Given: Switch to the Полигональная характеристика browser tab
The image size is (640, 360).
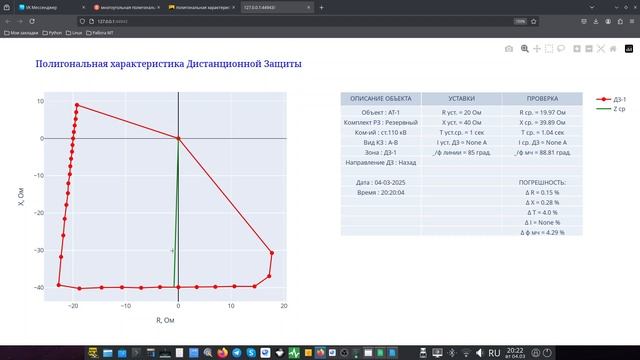Looking at the screenshot, I should [201, 7].
